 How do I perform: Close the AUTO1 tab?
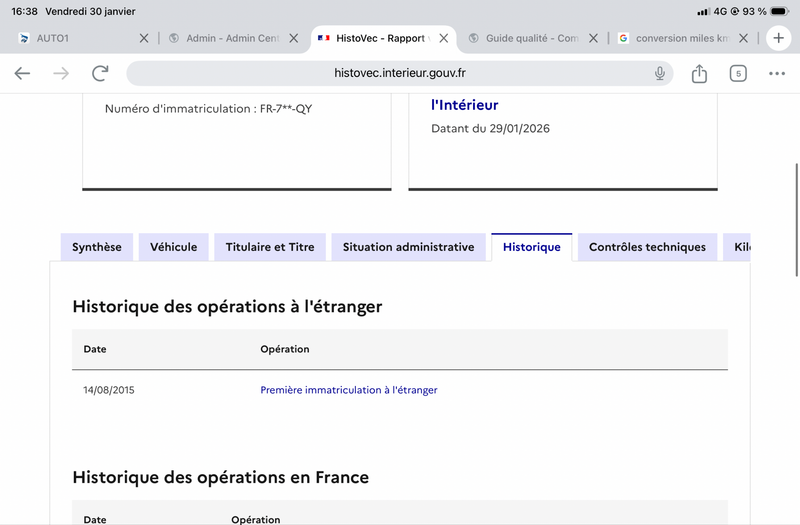point(144,38)
